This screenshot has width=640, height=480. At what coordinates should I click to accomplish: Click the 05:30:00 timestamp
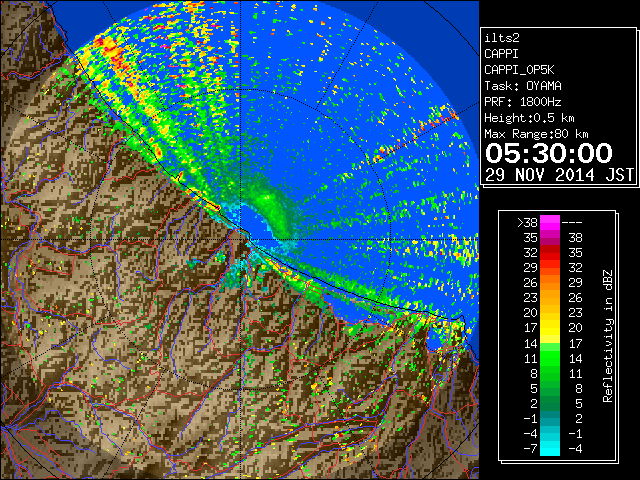(549, 153)
